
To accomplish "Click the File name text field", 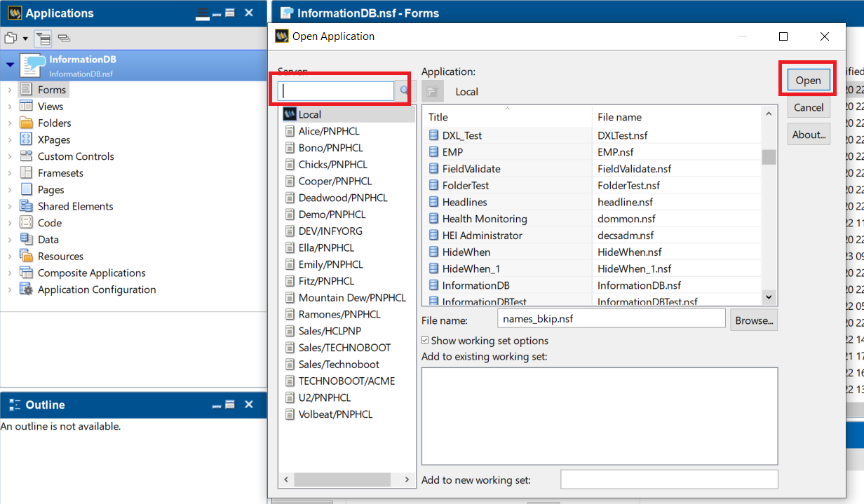I will point(611,319).
